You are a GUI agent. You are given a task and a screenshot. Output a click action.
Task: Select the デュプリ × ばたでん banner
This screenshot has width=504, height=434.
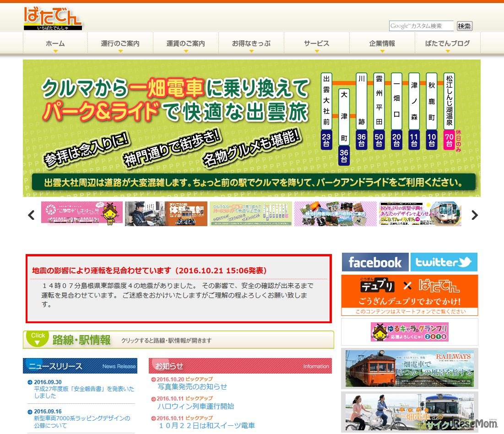pyautogui.click(x=409, y=288)
